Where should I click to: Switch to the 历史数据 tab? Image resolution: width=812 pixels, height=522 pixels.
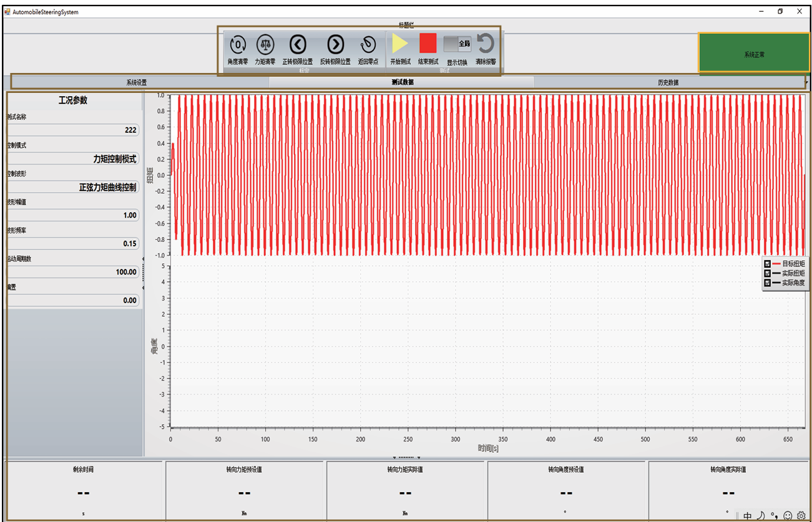(667, 82)
